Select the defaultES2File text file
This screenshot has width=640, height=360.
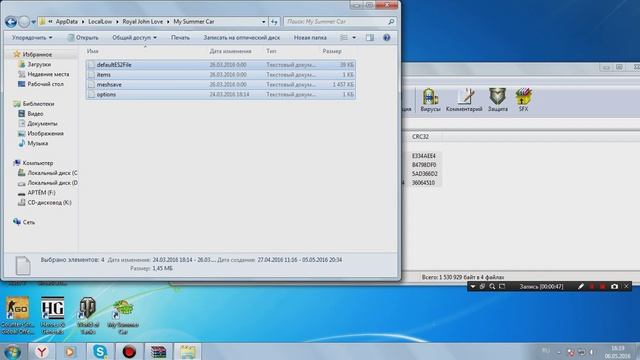(x=220, y=65)
